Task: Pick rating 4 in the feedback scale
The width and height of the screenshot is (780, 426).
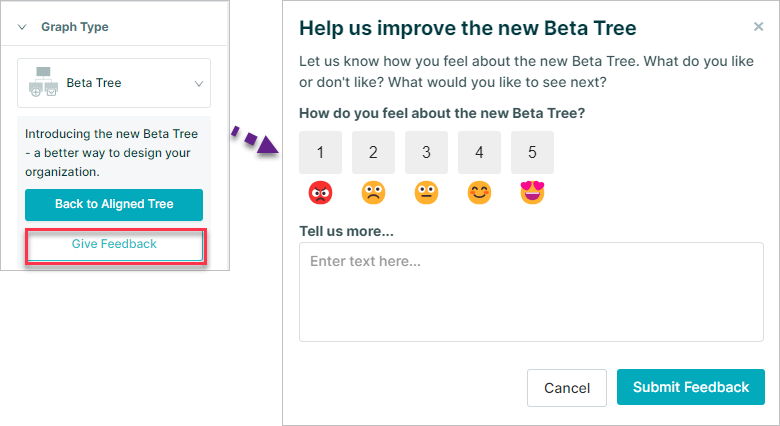Action: 480,152
